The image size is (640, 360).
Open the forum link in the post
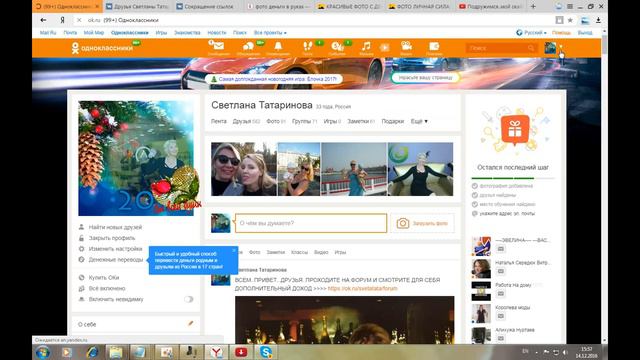[362, 288]
